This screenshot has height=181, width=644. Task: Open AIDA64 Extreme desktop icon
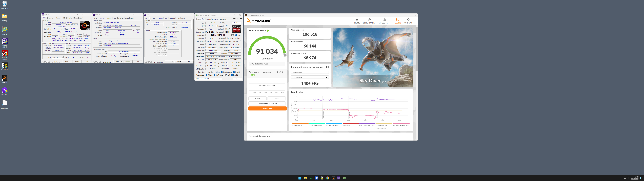point(5,55)
